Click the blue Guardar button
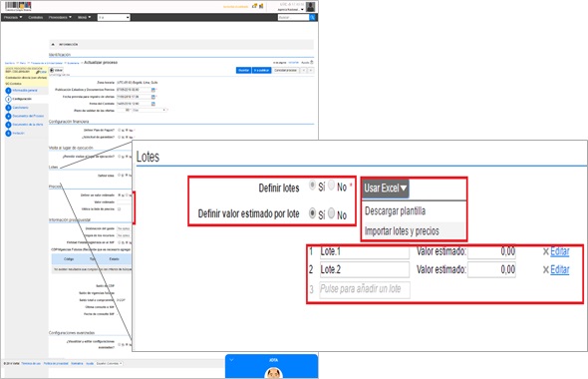Screen dimensions: 588x379 tap(243, 70)
